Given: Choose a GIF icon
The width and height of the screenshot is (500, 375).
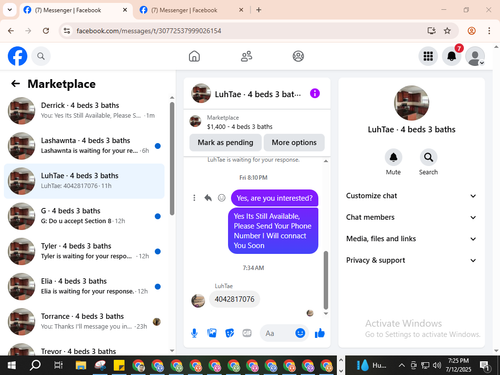Looking at the screenshot, I should pos(247,333).
